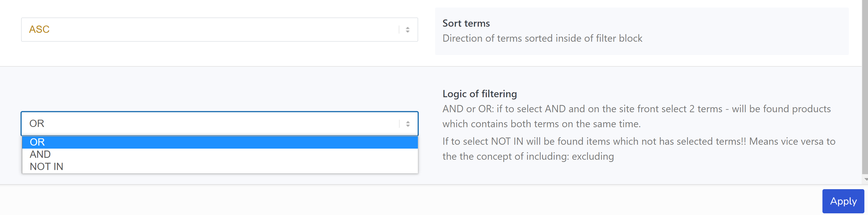868x215 pixels.
Task: Click the 'AND or OR' explanation paragraph
Action: (x=636, y=116)
